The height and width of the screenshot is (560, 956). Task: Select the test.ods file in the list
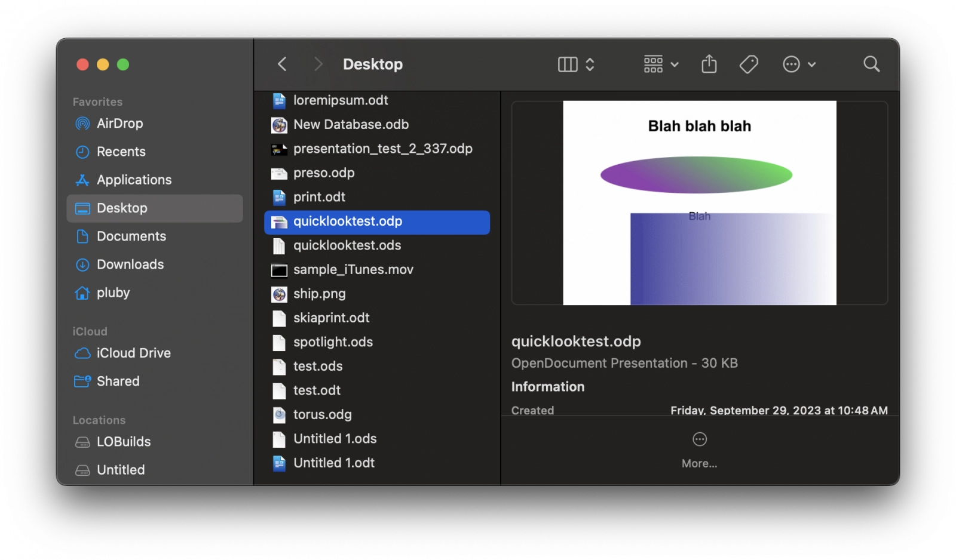pyautogui.click(x=317, y=367)
